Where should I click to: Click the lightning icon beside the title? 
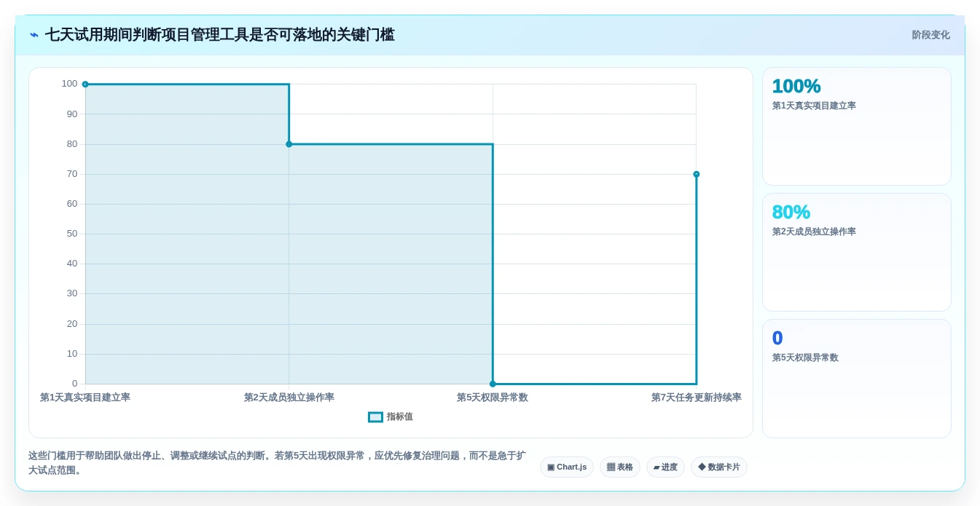[34, 35]
